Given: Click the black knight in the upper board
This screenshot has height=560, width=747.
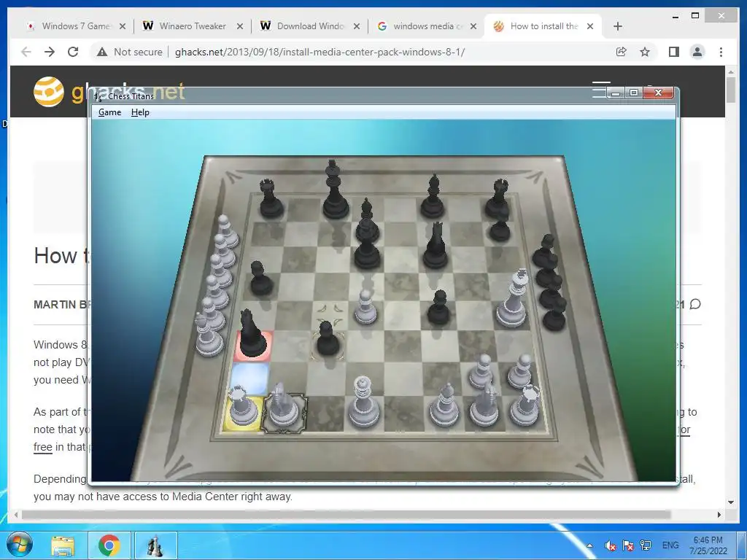Looking at the screenshot, I should [435, 246].
